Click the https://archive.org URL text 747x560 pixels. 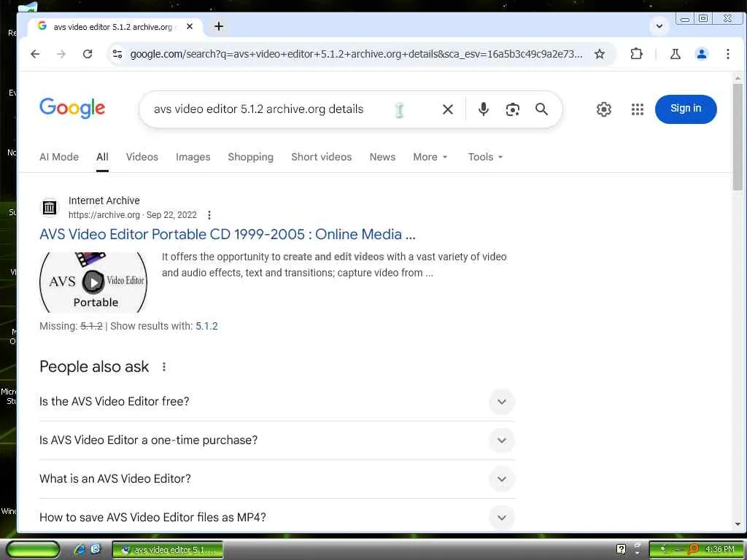pos(104,215)
